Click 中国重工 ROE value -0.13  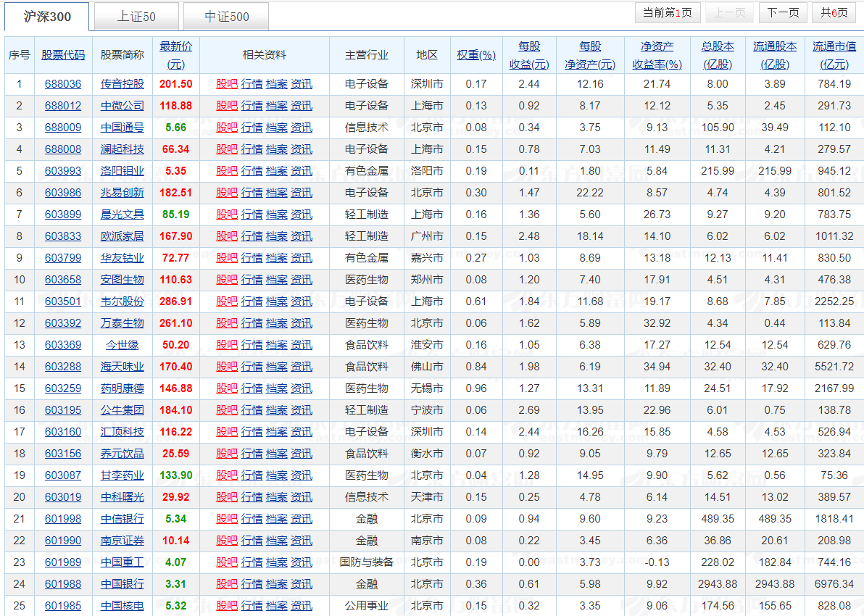click(x=657, y=562)
